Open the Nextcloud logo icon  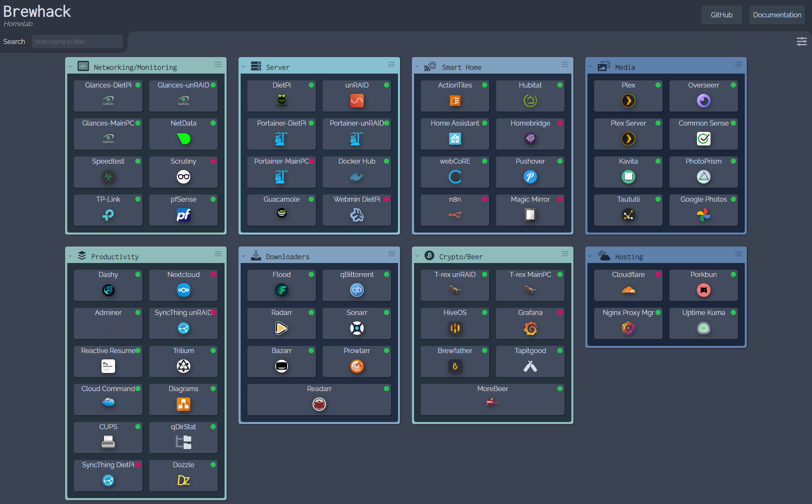click(183, 290)
